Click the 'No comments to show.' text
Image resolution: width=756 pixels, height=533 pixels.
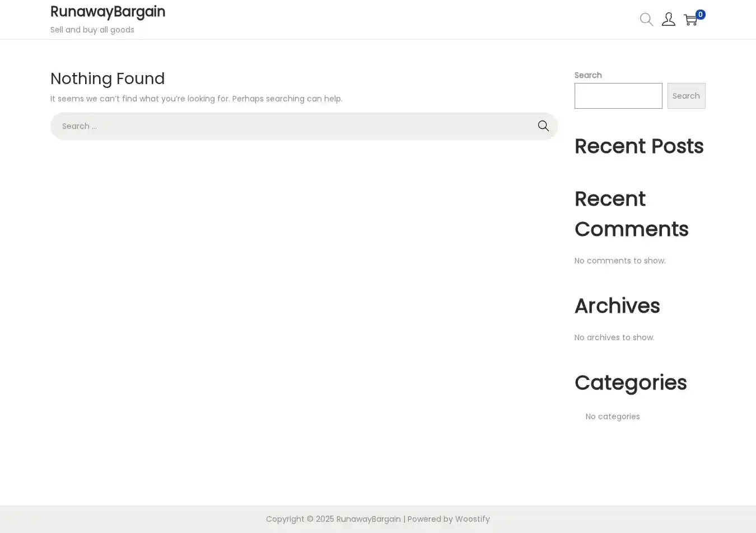point(619,261)
